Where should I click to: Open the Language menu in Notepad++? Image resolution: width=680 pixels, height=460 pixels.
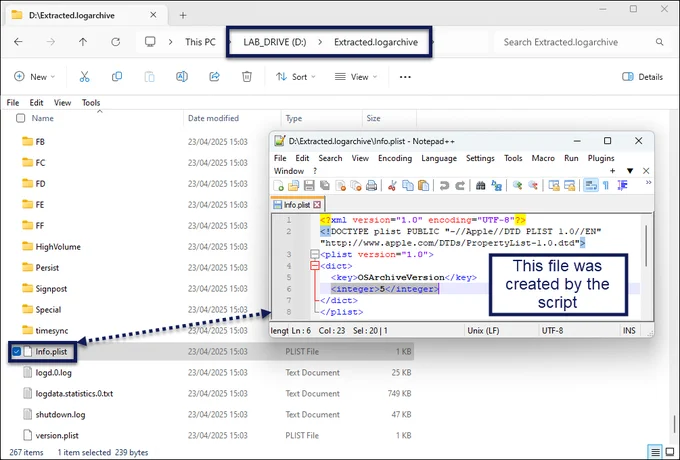pyautogui.click(x=439, y=158)
